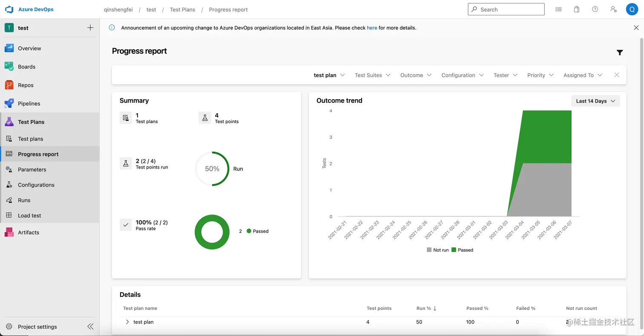Open the work items list icon in header
Image resolution: width=644 pixels, height=336 pixels.
[558, 9]
